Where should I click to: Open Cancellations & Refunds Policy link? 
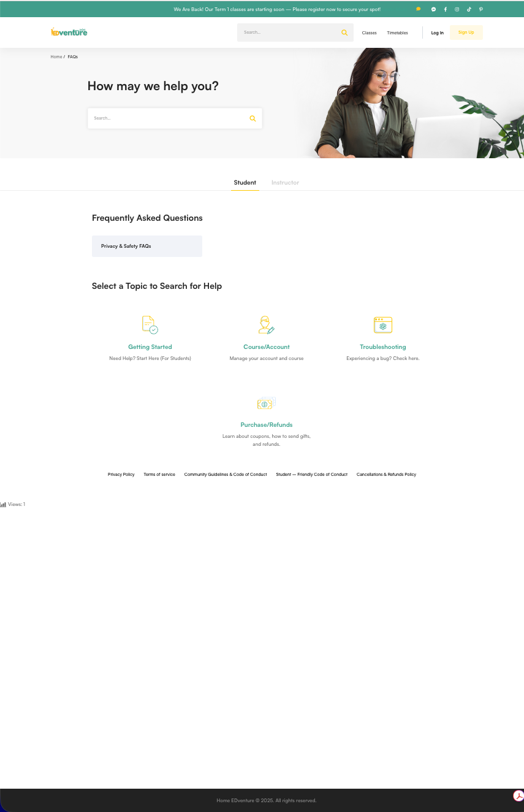point(386,474)
